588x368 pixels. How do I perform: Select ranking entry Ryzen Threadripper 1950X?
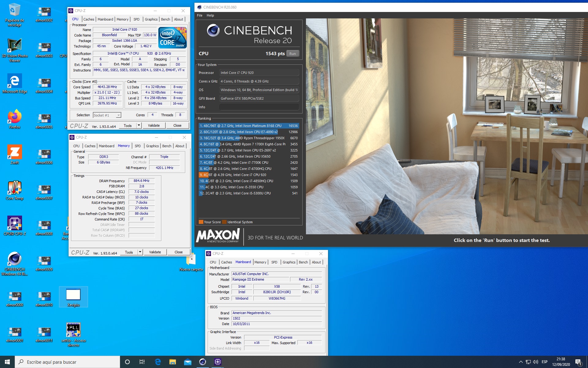pyautogui.click(x=249, y=138)
